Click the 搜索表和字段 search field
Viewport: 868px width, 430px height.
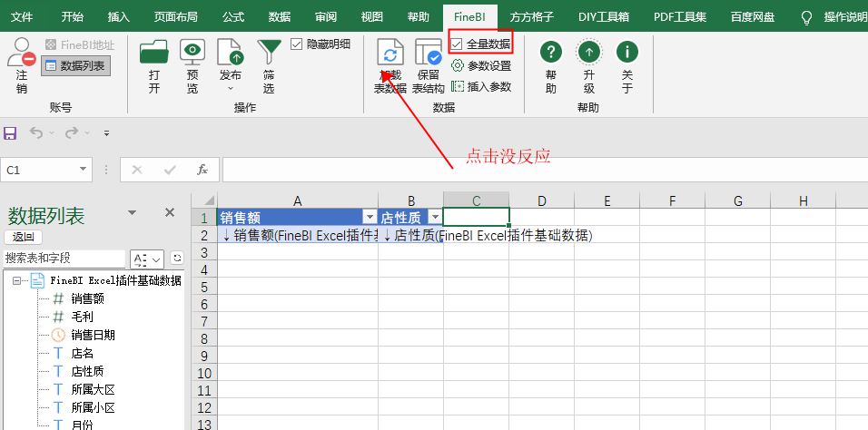64,259
